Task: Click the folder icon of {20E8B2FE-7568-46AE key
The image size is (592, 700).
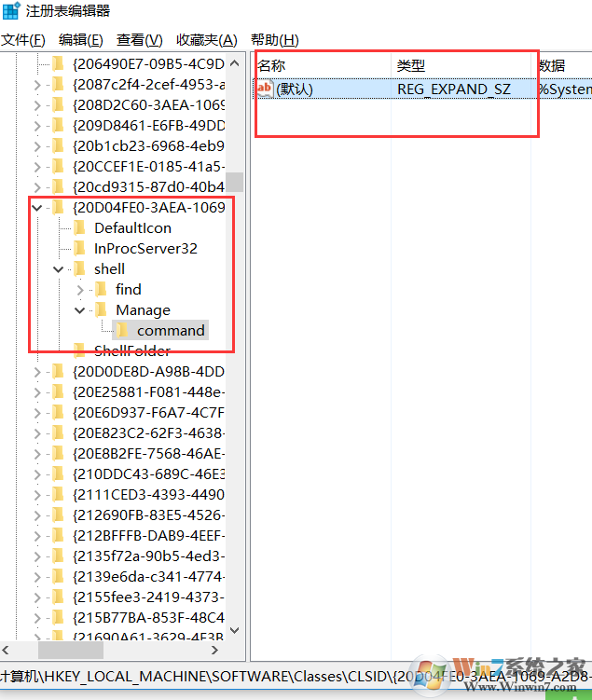Action: pos(58,454)
